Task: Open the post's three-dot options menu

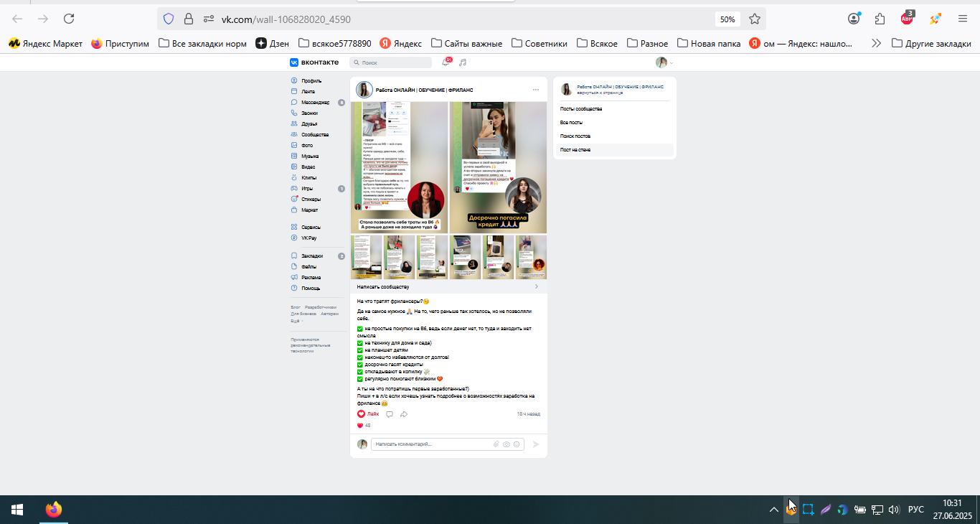Action: point(535,90)
